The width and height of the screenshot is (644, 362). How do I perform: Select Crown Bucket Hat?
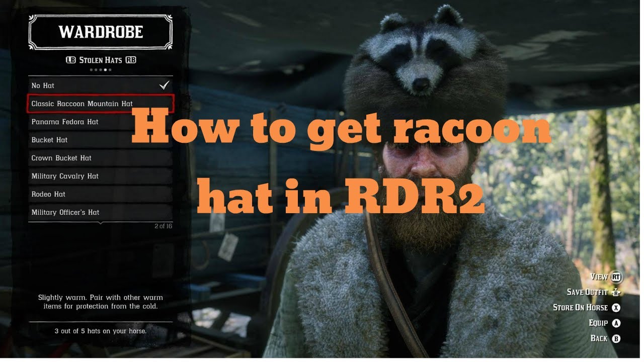pos(101,158)
